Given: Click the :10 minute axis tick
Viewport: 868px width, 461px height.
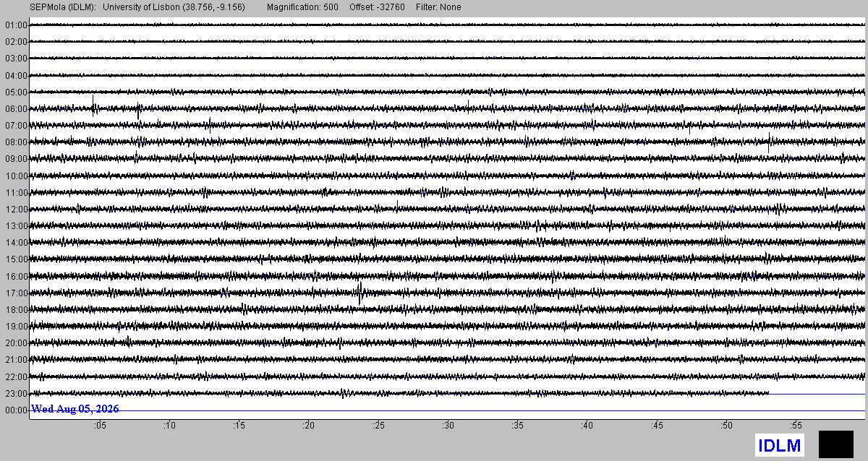Looking at the screenshot, I should point(169,426).
